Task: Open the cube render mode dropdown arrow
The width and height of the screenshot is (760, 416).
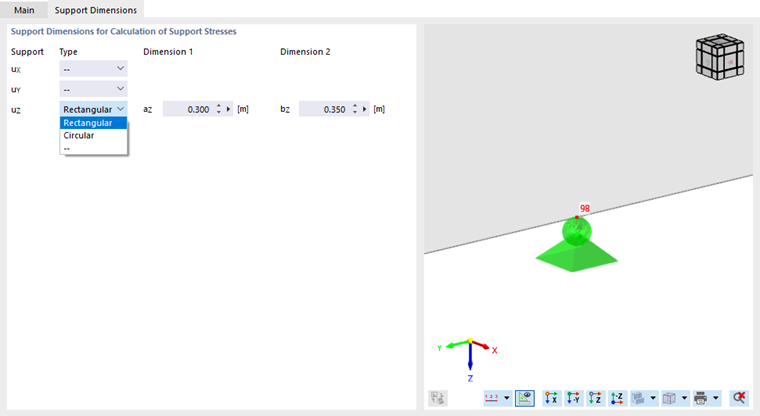Action: pos(684,398)
